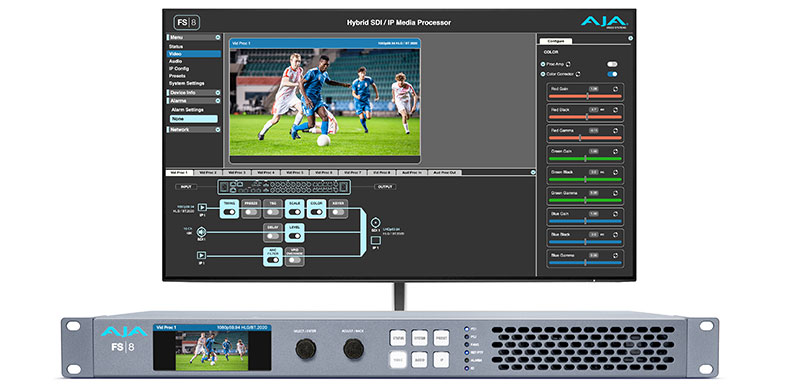Click the IP 1 video input play icon

coord(203,207)
